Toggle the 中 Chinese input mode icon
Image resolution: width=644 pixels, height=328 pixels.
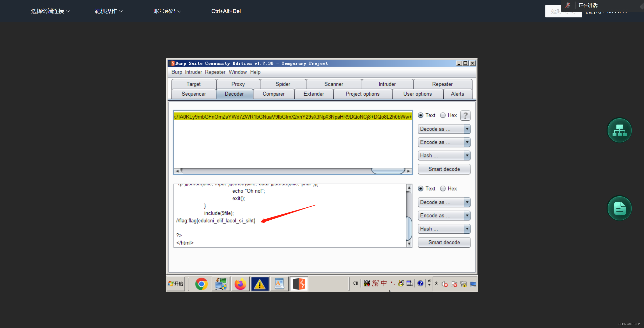tap(384, 283)
